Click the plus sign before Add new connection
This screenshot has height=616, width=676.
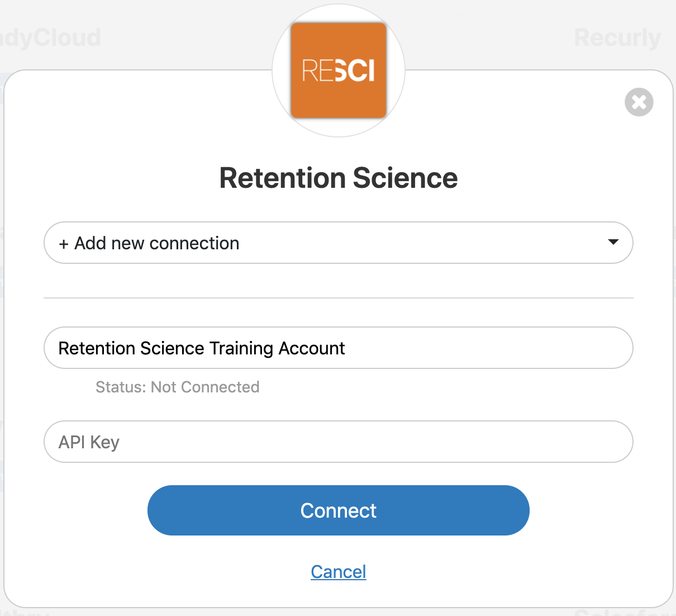coord(64,244)
